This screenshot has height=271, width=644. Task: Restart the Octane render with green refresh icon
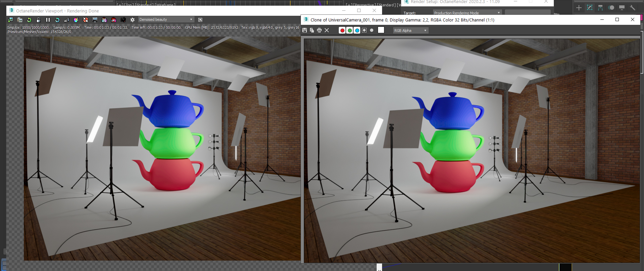click(29, 20)
